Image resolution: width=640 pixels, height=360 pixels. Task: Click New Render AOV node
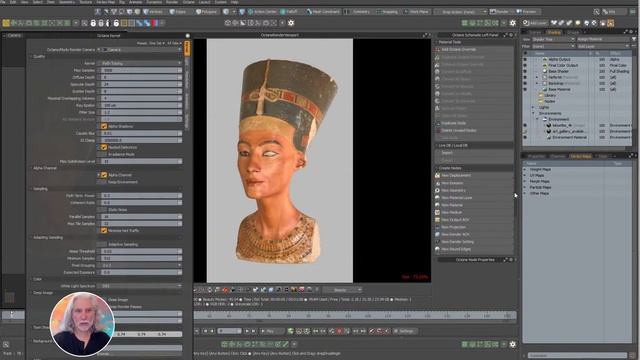pos(474,234)
